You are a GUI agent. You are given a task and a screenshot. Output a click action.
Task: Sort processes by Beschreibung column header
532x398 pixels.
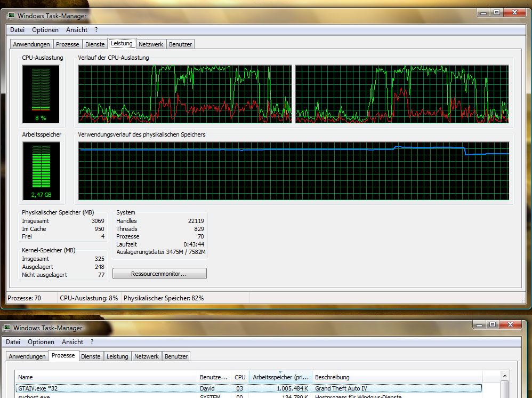(397, 377)
